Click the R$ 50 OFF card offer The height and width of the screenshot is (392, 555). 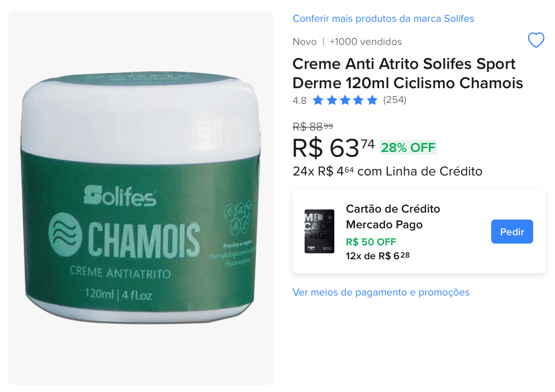coord(371,242)
